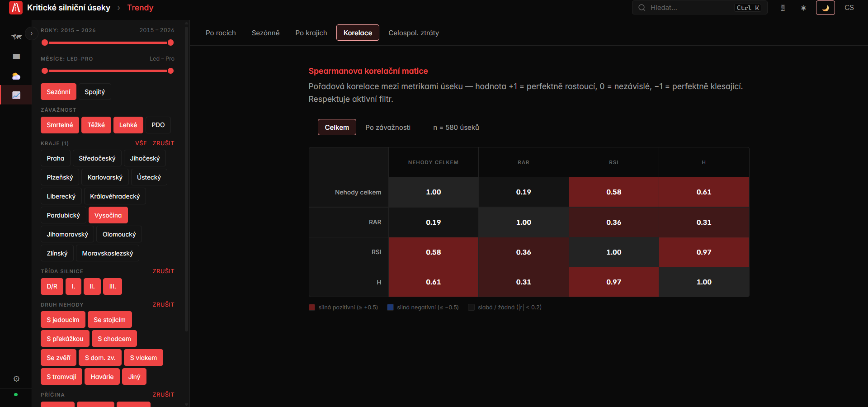868x407 pixels.
Task: Toggle S tramvají accident type
Action: coord(61,377)
